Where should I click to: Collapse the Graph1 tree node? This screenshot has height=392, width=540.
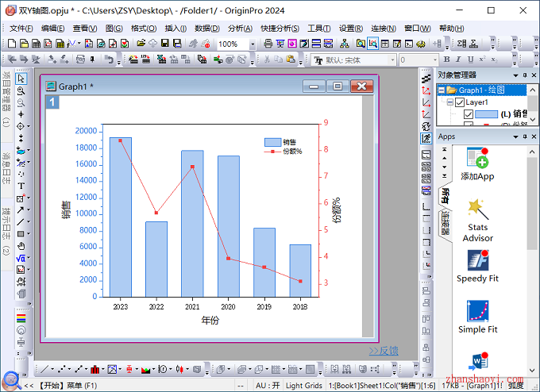point(442,90)
